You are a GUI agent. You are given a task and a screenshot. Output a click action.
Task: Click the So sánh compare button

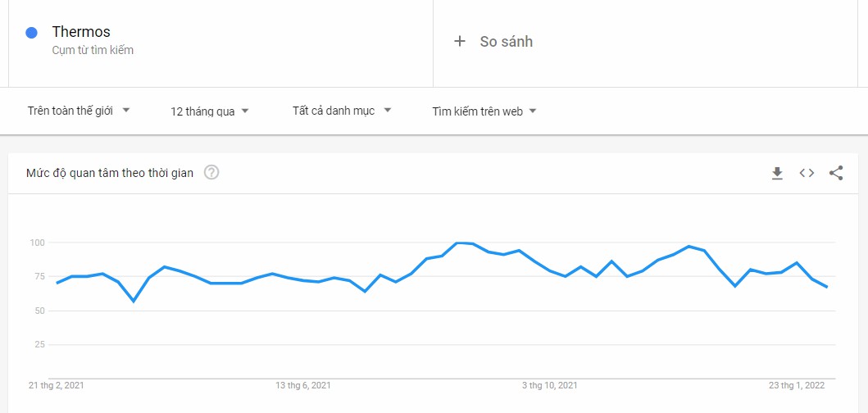click(x=506, y=42)
